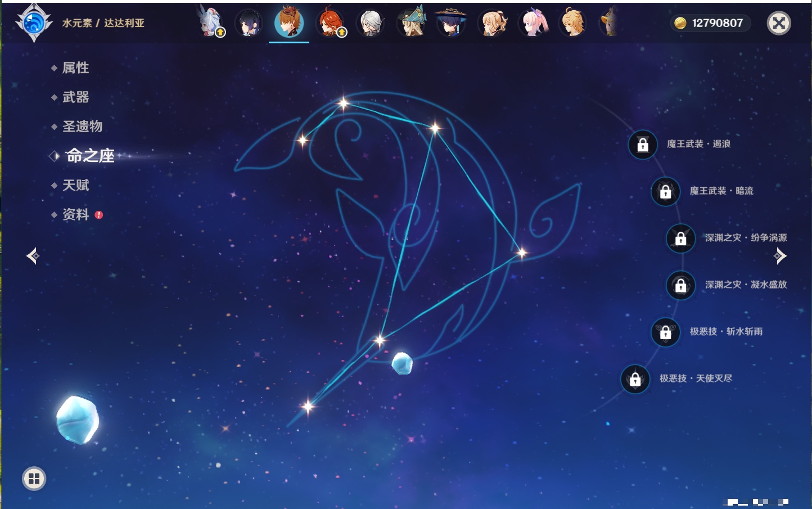This screenshot has width=812, height=509.
Task: Choose the character wearing wide dark hat
Action: click(452, 23)
